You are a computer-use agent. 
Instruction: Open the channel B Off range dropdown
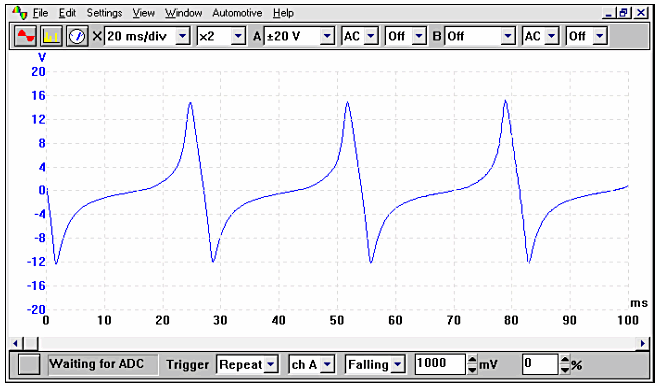508,36
